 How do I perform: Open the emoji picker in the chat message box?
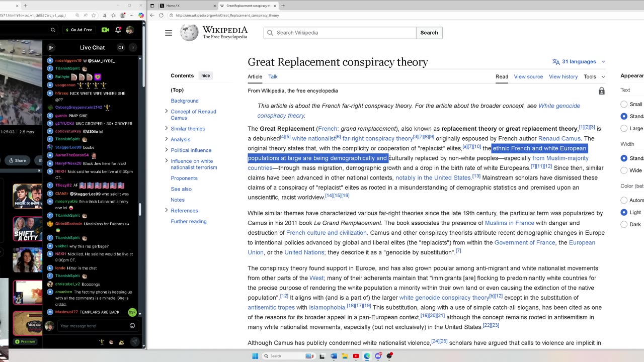pos(132,326)
